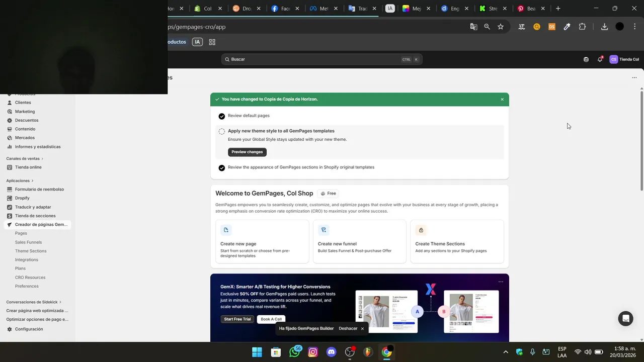This screenshot has width=644, height=362.
Task: Open Theme Sections submenu item
Action: 31,251
